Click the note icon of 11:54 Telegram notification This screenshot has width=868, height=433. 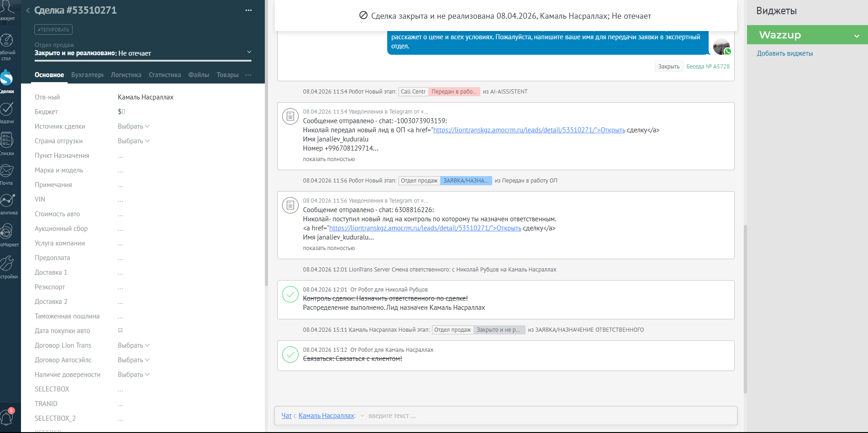click(x=290, y=117)
